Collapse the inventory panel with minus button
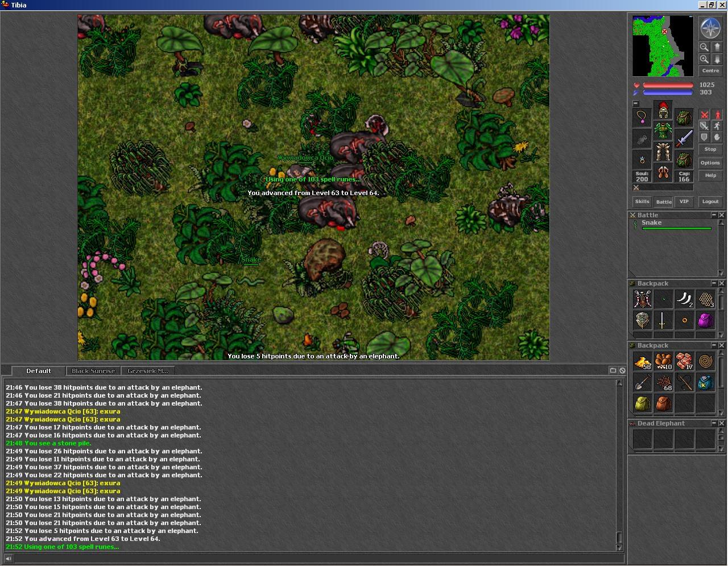Viewport: 728px width, 566px height. [636, 104]
